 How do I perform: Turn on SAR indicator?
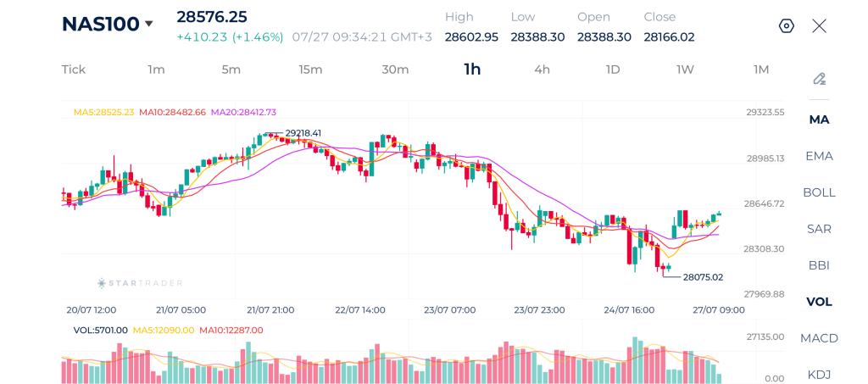(820, 229)
